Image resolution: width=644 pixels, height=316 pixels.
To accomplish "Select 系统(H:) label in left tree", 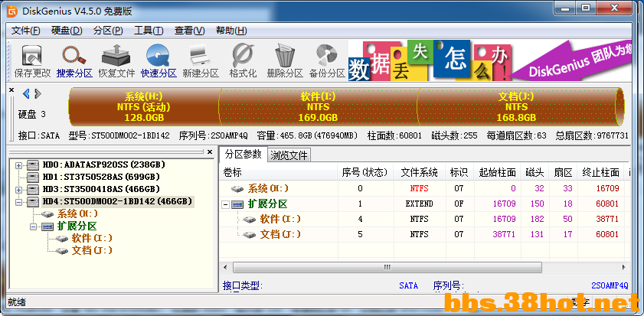I will (x=77, y=214).
